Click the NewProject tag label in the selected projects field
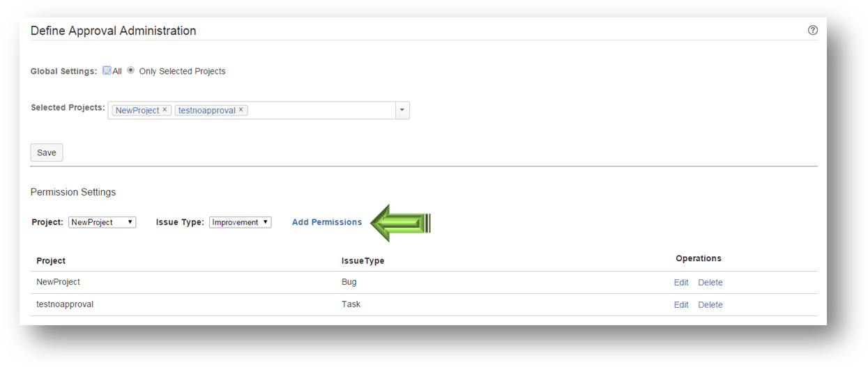The height and width of the screenshot is (367, 868). point(137,110)
